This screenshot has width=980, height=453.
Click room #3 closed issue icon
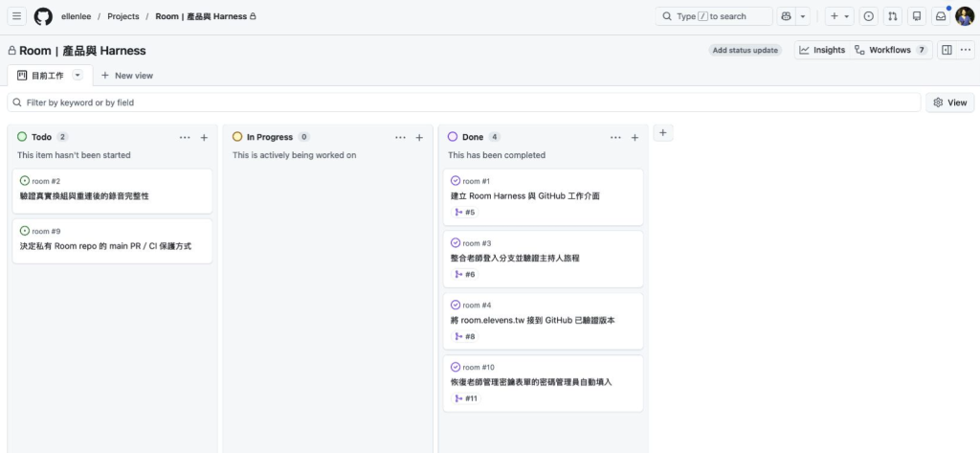point(455,242)
